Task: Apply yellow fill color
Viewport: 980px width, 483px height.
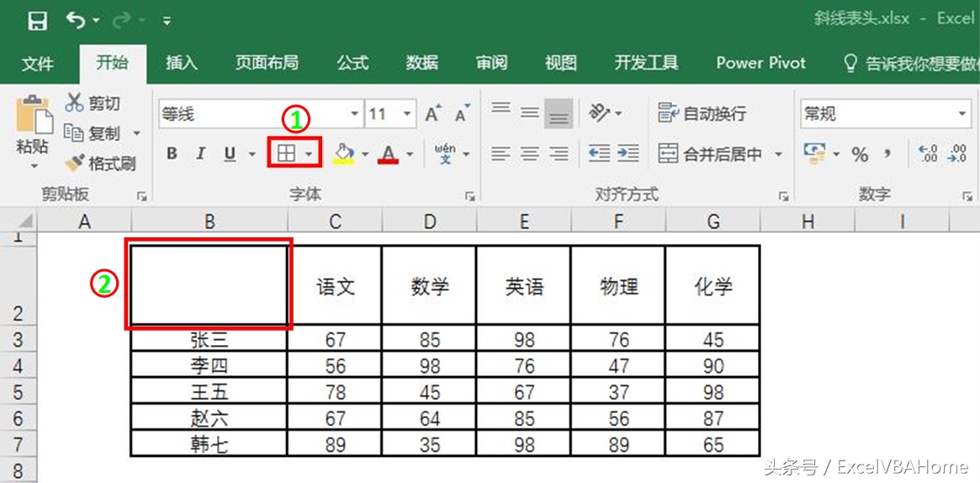Action: (343, 154)
